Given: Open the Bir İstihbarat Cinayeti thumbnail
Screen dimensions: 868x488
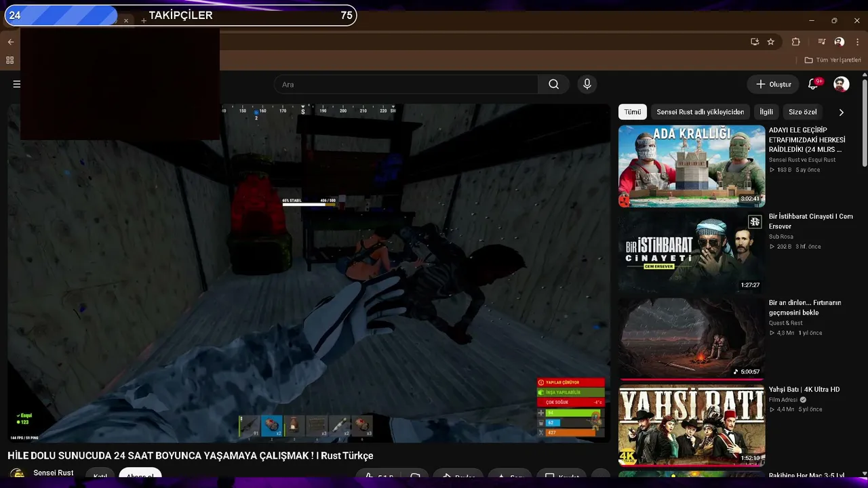Looking at the screenshot, I should [x=692, y=253].
